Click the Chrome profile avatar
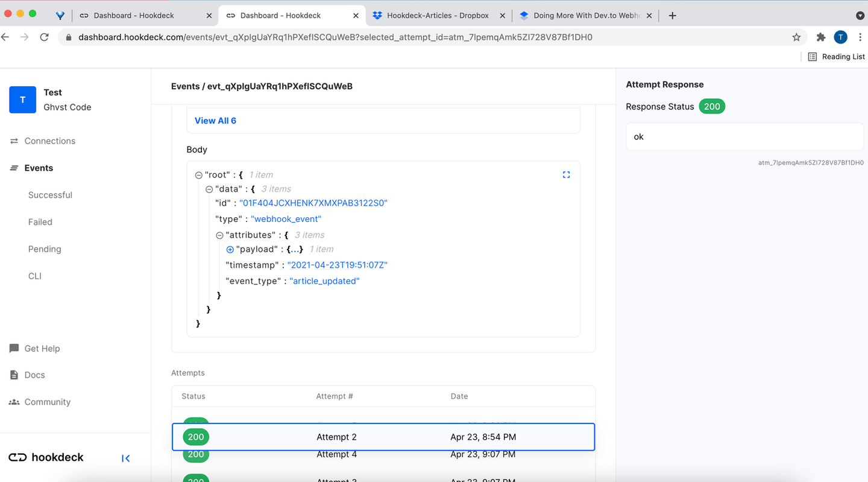The height and width of the screenshot is (482, 868). [840, 37]
